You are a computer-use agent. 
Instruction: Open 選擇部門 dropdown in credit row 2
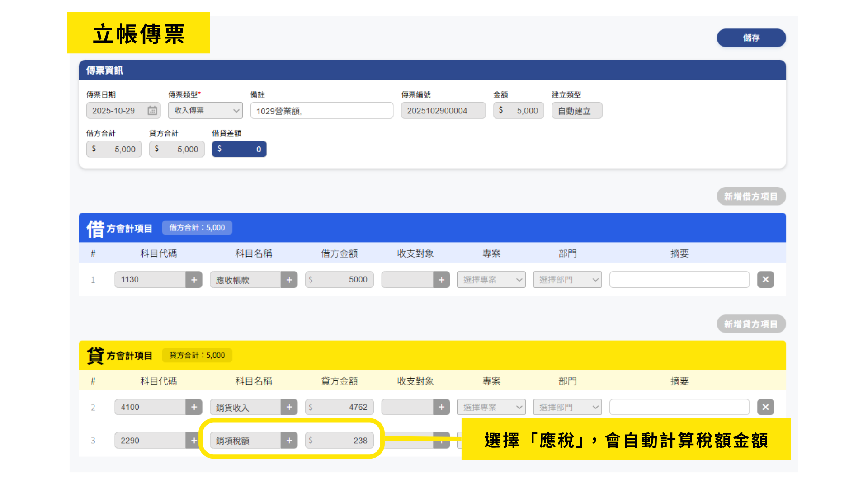[x=567, y=407]
